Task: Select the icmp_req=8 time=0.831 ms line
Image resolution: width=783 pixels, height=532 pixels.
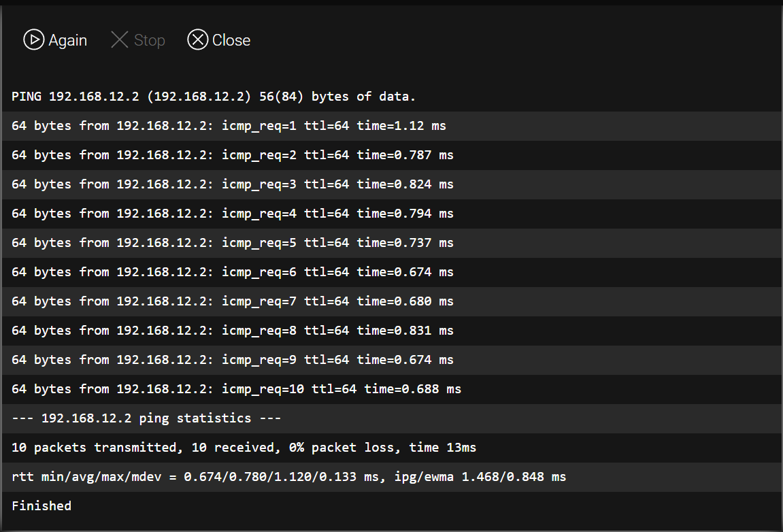Action: [x=393, y=331]
